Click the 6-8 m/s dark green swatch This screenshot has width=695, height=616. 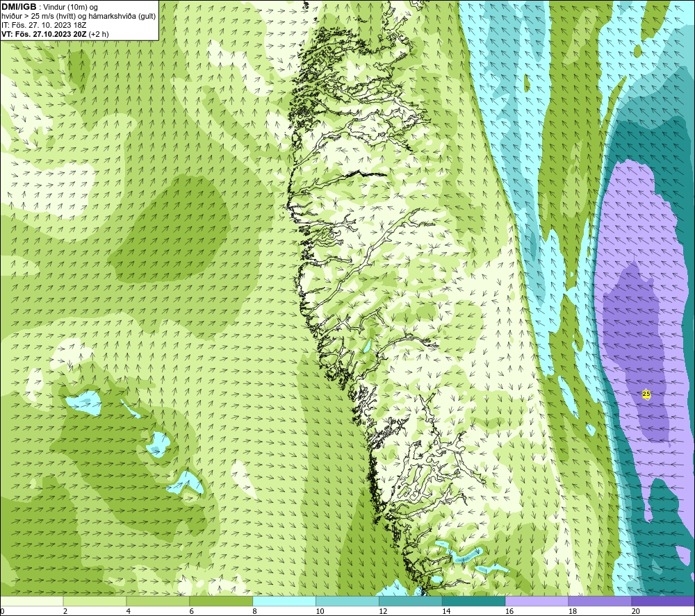pos(221,601)
